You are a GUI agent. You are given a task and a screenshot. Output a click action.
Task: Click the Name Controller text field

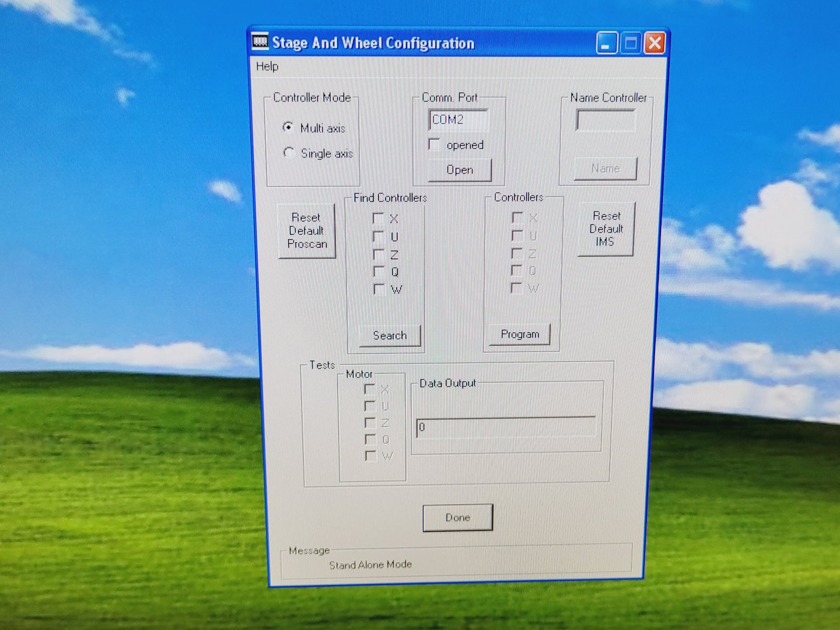point(605,121)
